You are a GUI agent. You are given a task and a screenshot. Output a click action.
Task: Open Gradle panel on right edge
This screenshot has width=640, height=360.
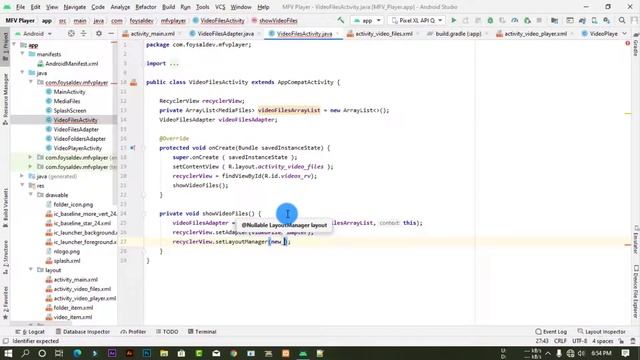[636, 44]
